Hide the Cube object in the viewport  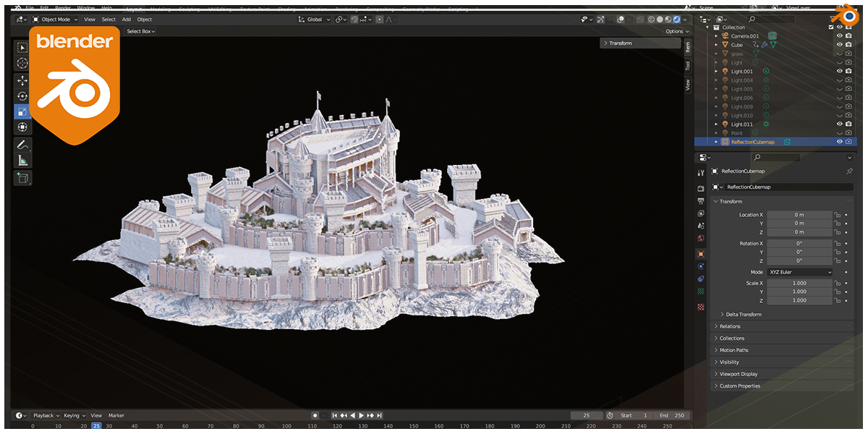click(838, 44)
